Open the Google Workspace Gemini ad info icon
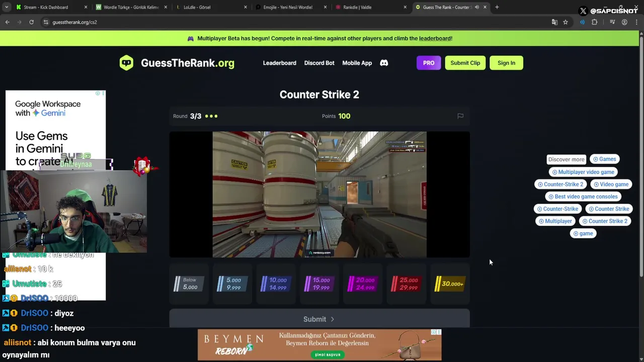The height and width of the screenshot is (362, 644). tap(98, 93)
